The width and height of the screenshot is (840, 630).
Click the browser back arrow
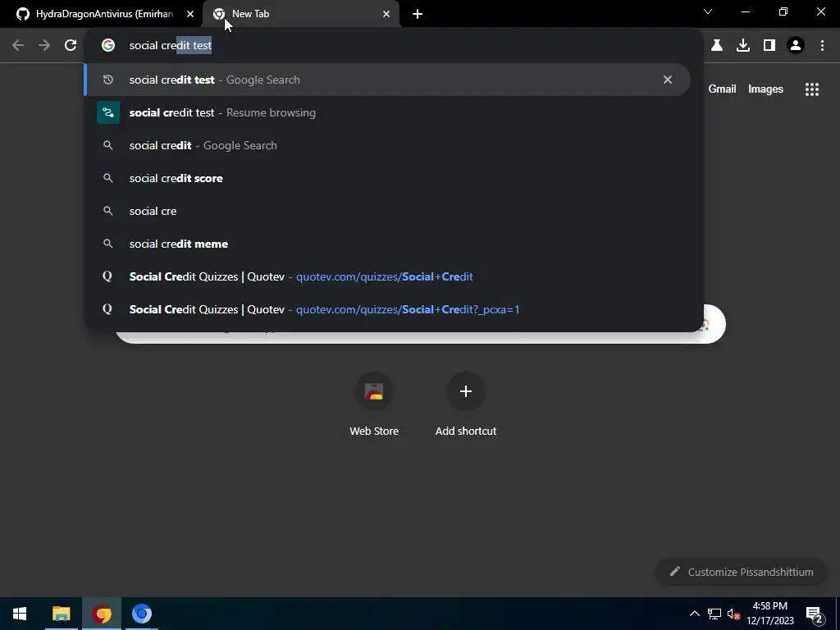pyautogui.click(x=18, y=46)
